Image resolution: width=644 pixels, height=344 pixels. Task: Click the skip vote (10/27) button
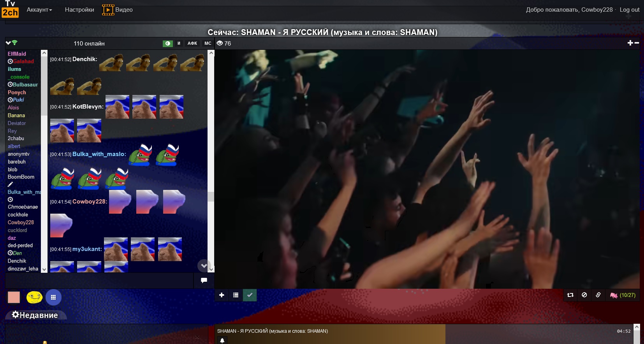[623, 295]
